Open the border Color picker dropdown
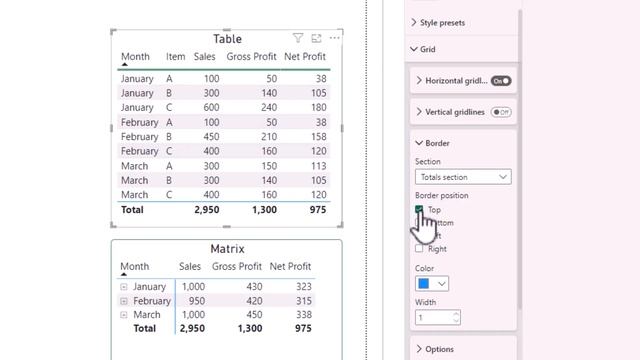The width and height of the screenshot is (640, 360). pyautogui.click(x=432, y=284)
